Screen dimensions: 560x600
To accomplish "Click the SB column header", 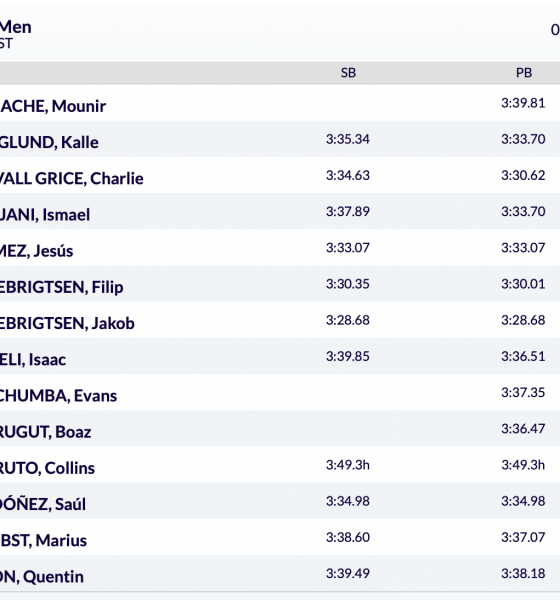I will point(348,73).
